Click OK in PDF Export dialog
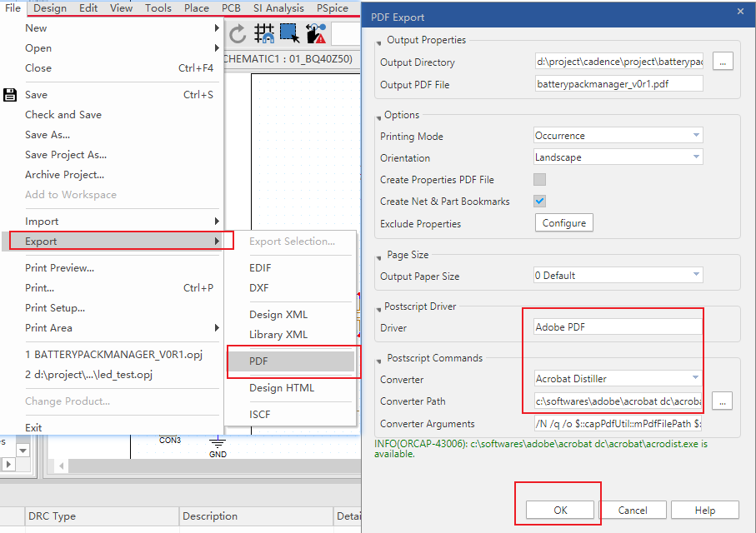Image resolution: width=756 pixels, height=533 pixels. point(560,510)
